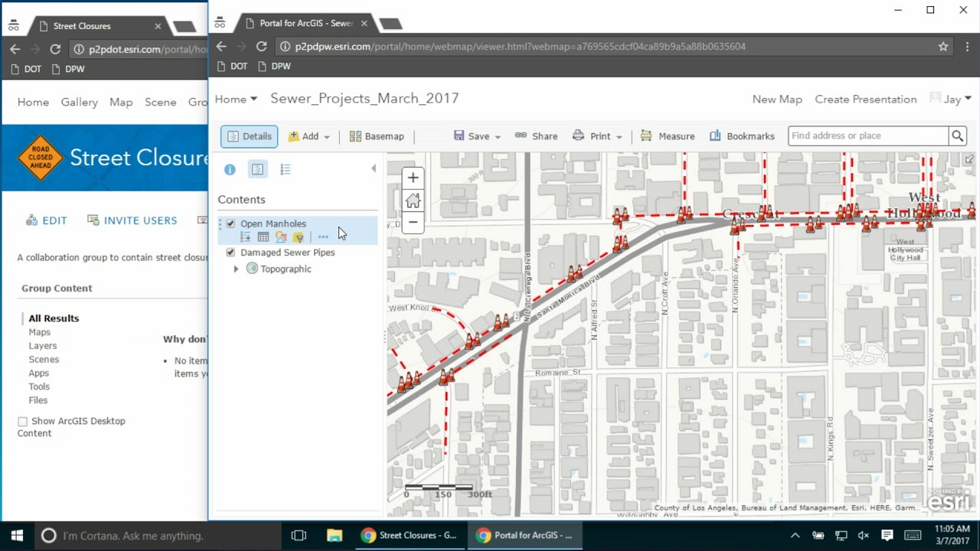Screen dimensions: 980x551
Task: Open Scene in Street Closures window
Action: 161,102
